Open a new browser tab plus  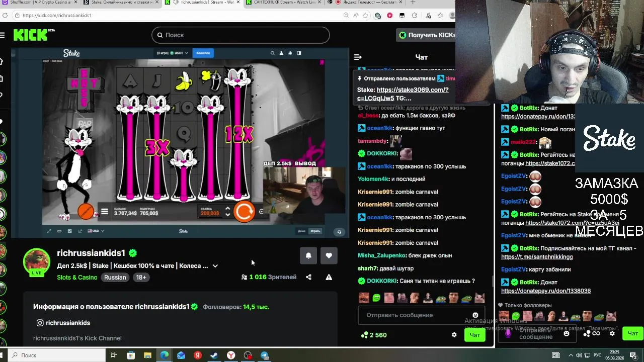413,3
